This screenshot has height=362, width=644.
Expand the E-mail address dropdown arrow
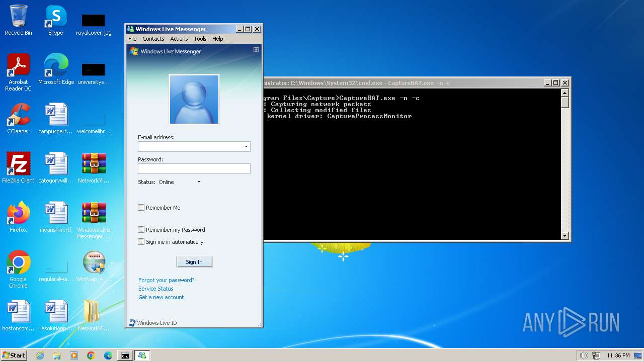pyautogui.click(x=246, y=147)
